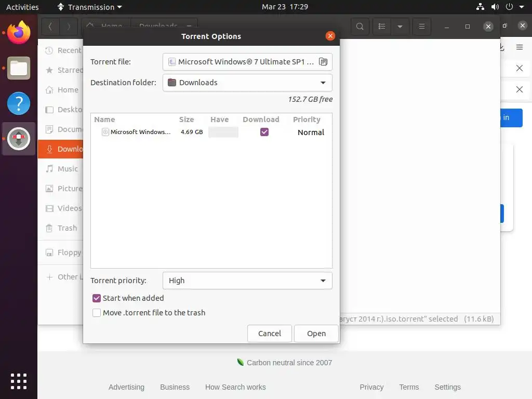
Task: Launch Help from the dock
Action: point(19,103)
